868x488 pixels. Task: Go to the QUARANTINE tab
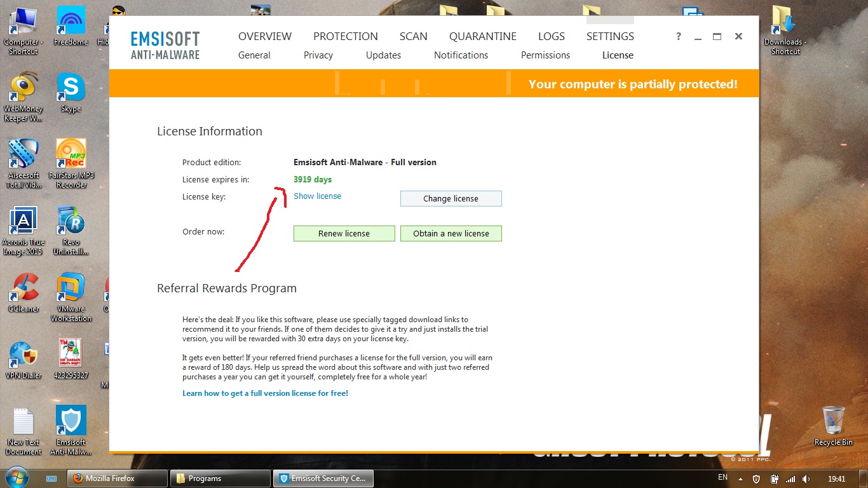pyautogui.click(x=483, y=36)
